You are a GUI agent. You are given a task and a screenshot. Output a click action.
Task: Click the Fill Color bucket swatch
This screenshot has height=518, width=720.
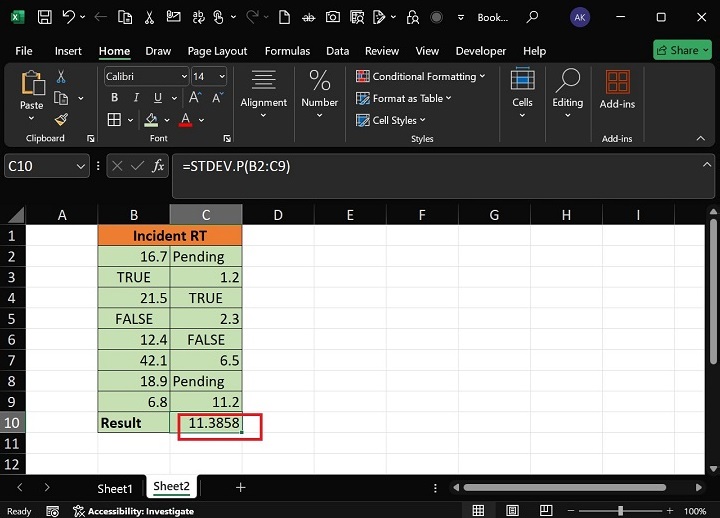click(151, 120)
